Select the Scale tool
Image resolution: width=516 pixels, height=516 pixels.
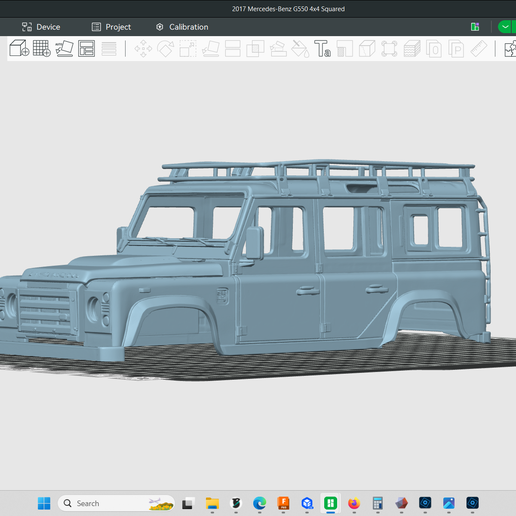point(188,49)
